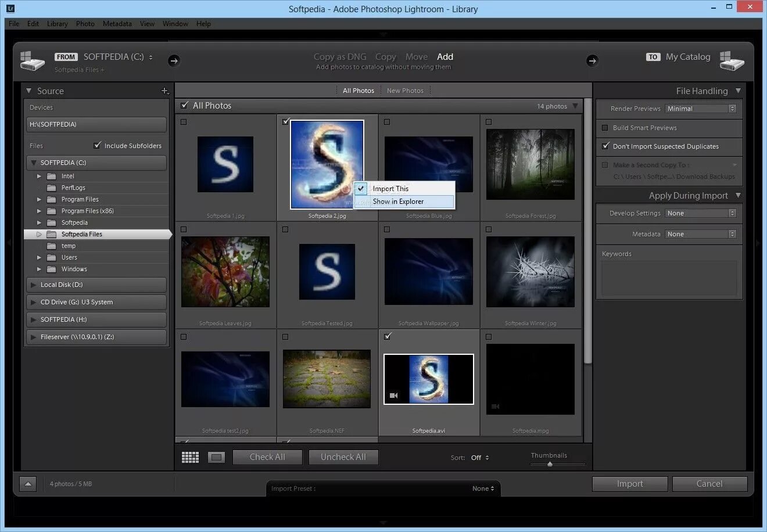Open the Metadata menu
The height and width of the screenshot is (532, 767).
(117, 24)
